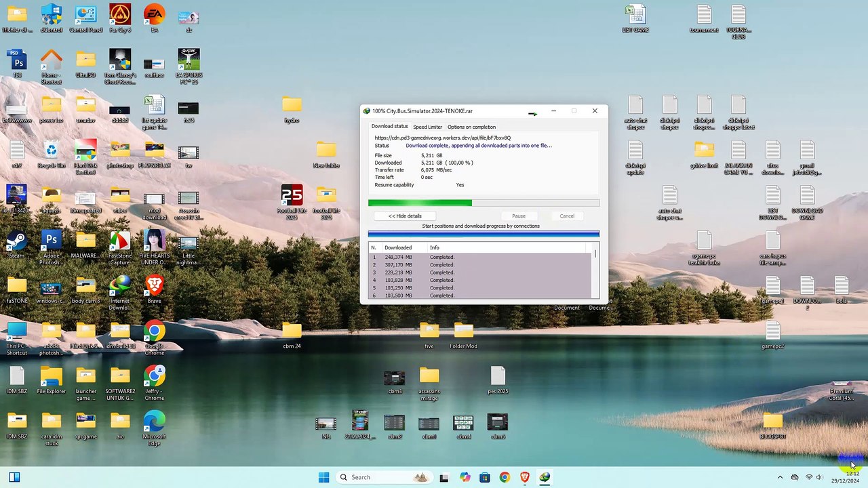Select the pes 2025 file icon
This screenshot has width=868, height=488.
(x=498, y=380)
